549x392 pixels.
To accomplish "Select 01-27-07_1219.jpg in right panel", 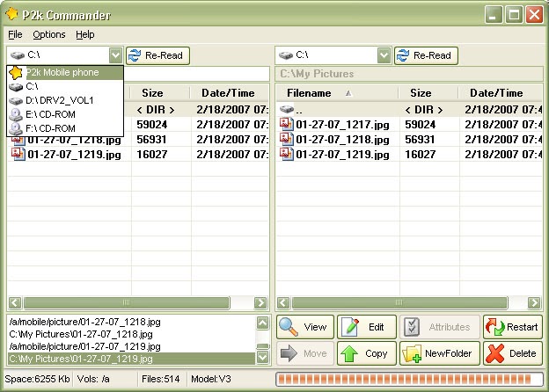I will [342, 155].
